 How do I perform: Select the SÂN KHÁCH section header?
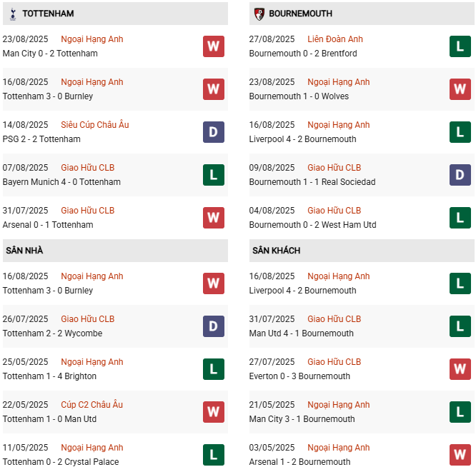click(276, 251)
